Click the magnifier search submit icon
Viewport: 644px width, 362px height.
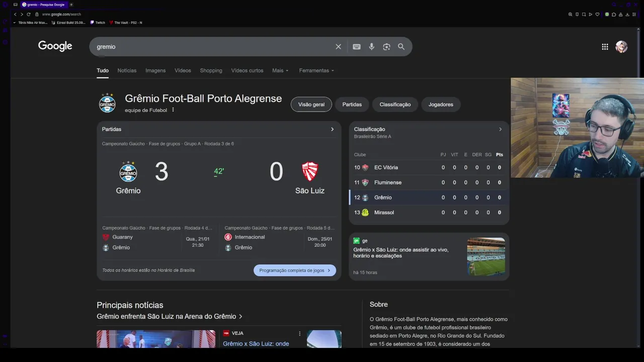click(x=401, y=47)
